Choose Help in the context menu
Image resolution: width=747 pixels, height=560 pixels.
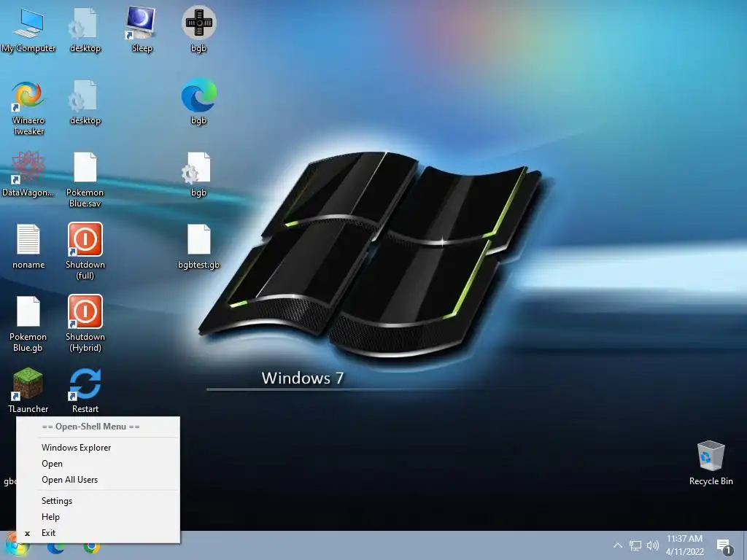click(x=98, y=517)
